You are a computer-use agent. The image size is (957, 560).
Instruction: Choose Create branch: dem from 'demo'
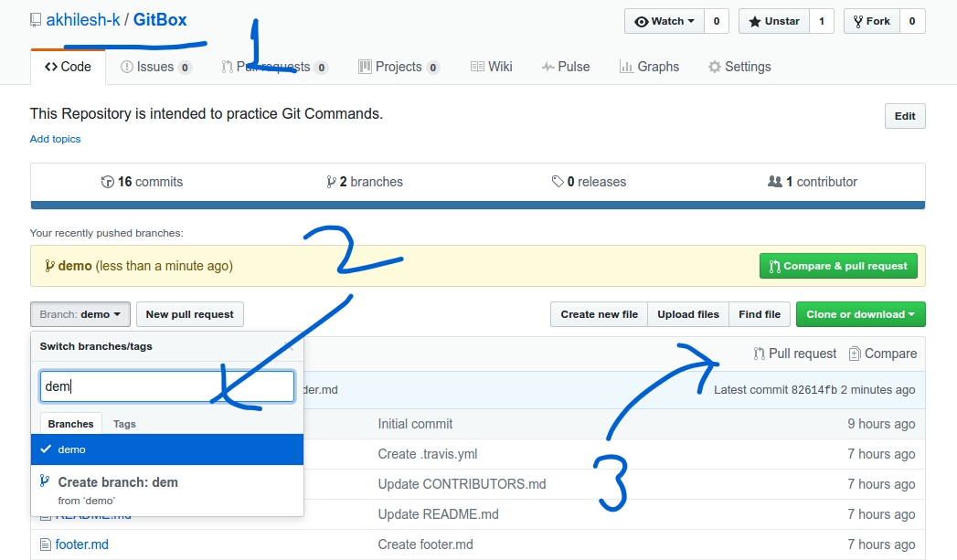(x=166, y=491)
